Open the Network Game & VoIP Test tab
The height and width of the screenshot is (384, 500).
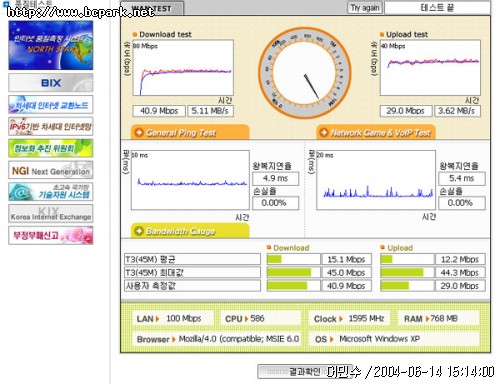coord(376,132)
